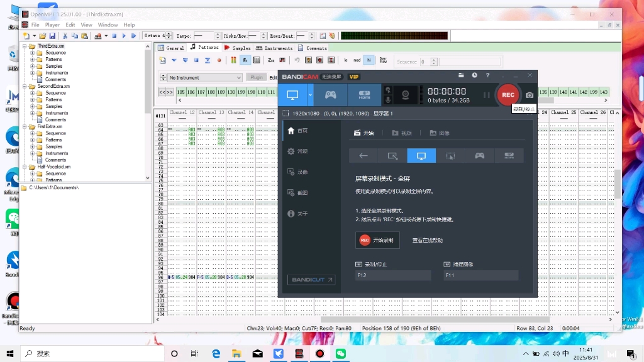The image size is (644, 362).
Task: Open Microsoft Edge from the taskbar
Action: pyautogui.click(x=216, y=354)
